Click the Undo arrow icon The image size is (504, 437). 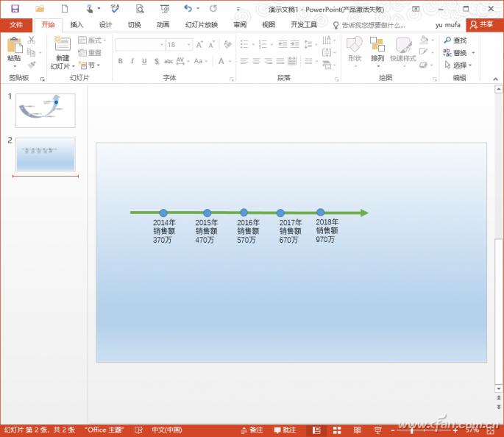(188, 9)
